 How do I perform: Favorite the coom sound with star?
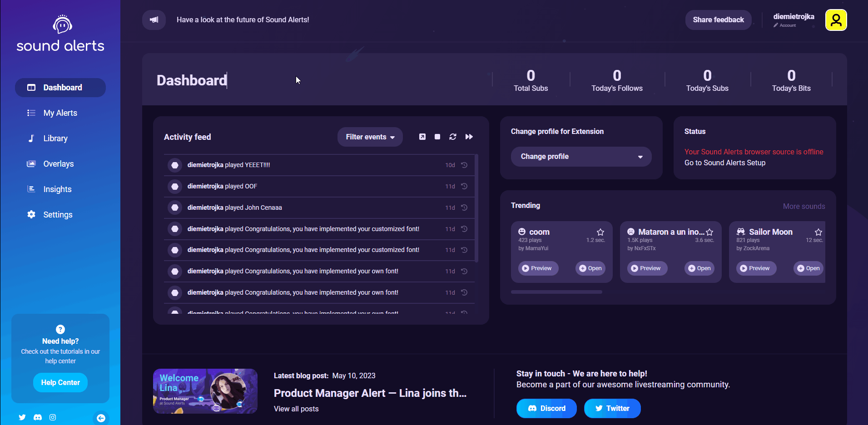click(600, 232)
